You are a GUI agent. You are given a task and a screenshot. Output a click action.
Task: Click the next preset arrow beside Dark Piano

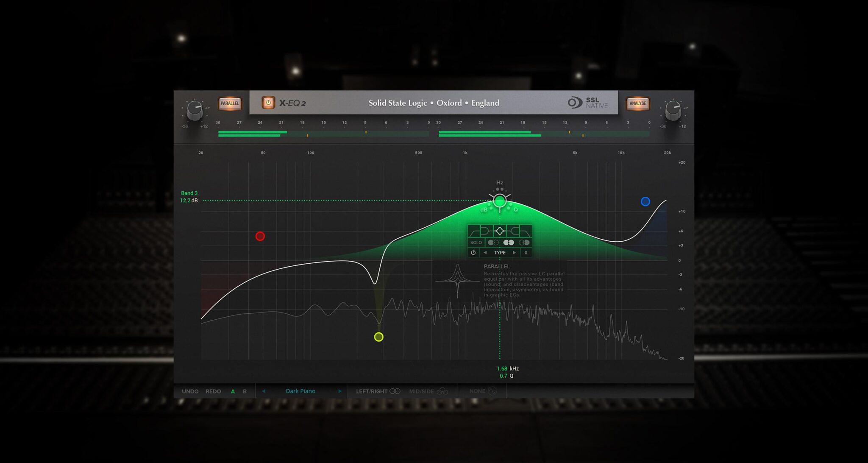(x=339, y=391)
